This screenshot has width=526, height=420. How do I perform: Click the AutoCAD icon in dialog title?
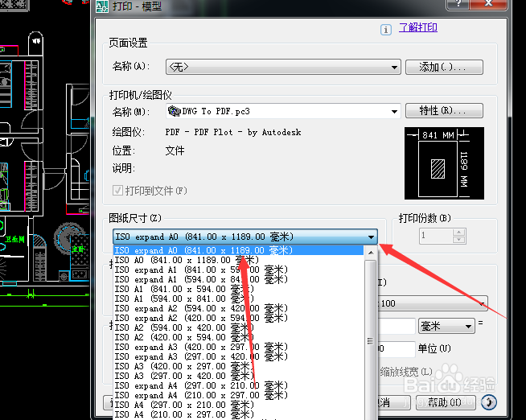click(x=102, y=6)
